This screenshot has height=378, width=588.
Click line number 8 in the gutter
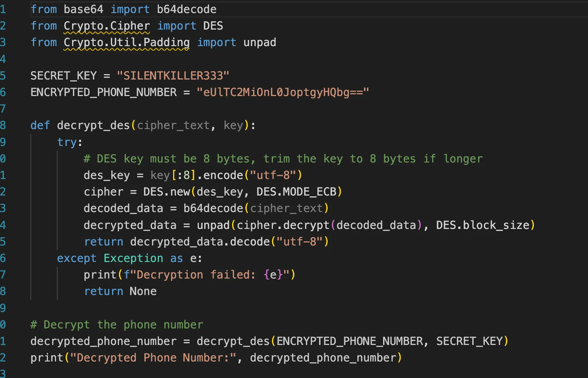click(4, 125)
